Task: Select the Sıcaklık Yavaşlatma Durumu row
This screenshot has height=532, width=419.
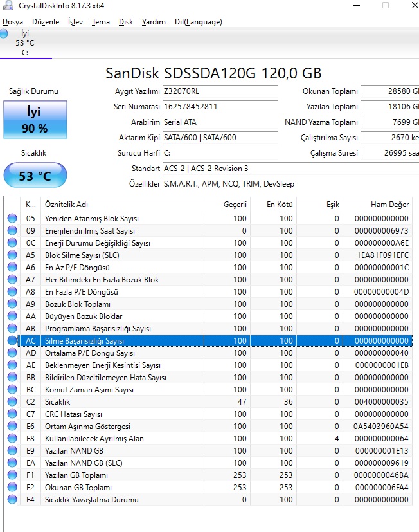Action: tap(208, 499)
